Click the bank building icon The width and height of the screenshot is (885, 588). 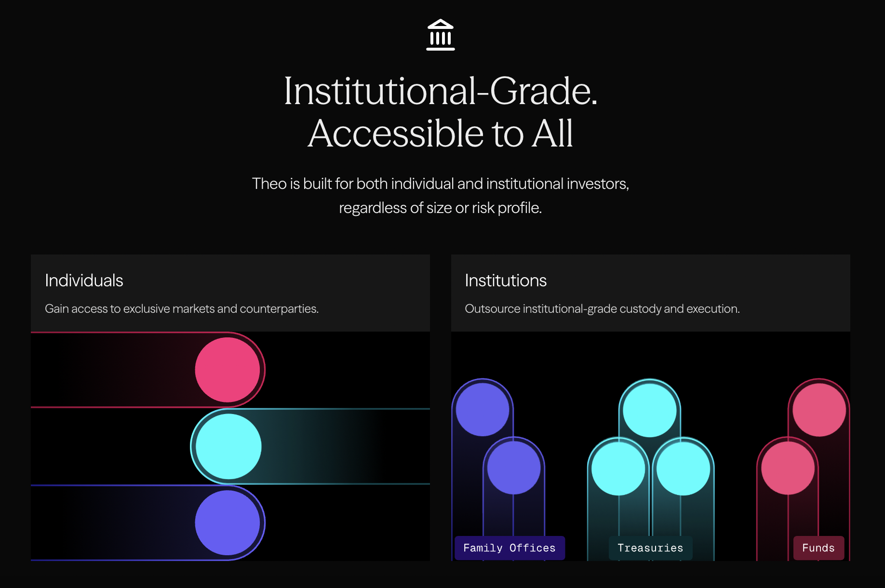point(441,35)
